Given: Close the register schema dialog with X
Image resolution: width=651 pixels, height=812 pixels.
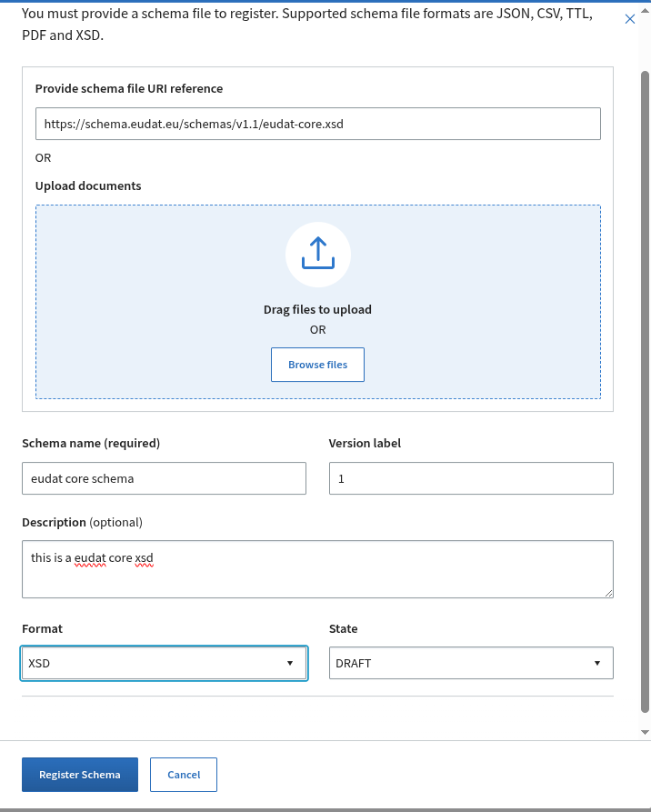Looking at the screenshot, I should [x=630, y=19].
